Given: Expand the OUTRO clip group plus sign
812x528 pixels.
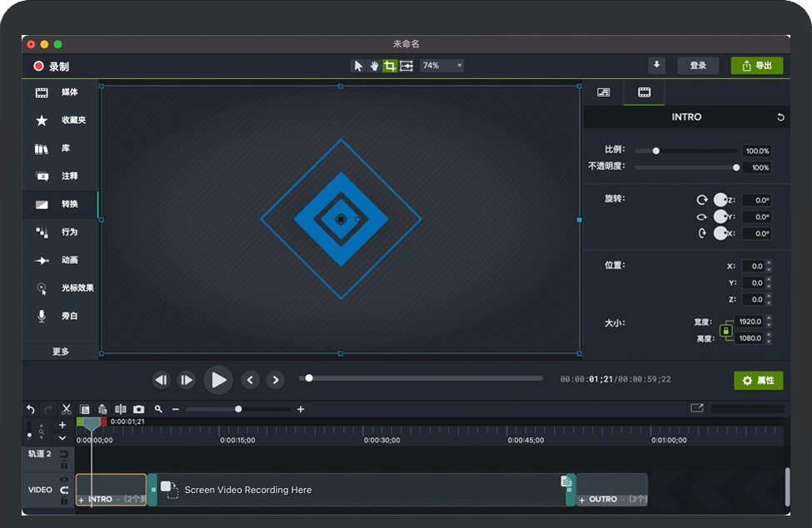Looking at the screenshot, I should click(x=581, y=500).
